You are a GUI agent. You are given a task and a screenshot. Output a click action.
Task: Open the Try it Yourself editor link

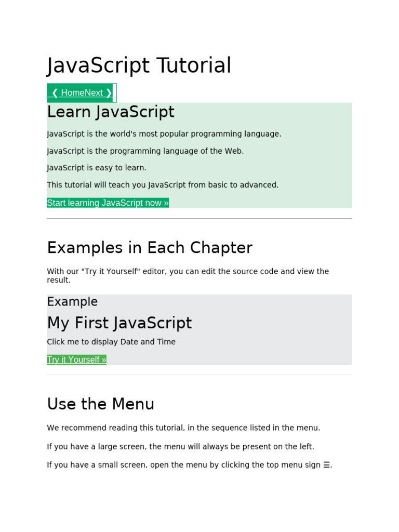(76, 360)
